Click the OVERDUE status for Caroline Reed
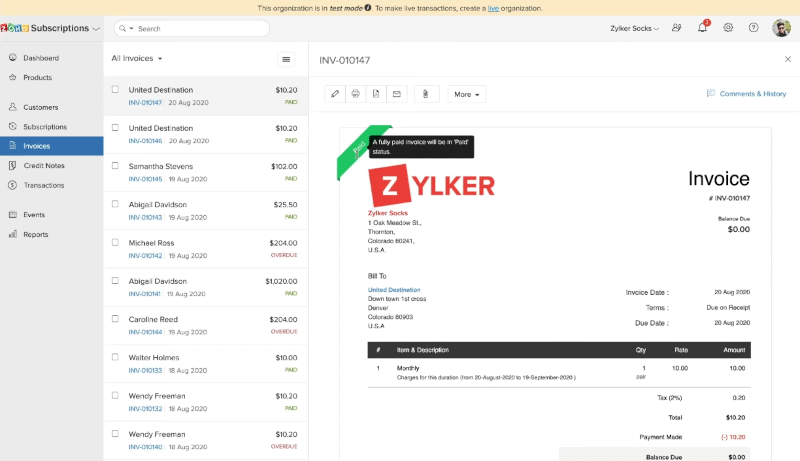Viewport: 800px width, 461px height. pyautogui.click(x=284, y=331)
